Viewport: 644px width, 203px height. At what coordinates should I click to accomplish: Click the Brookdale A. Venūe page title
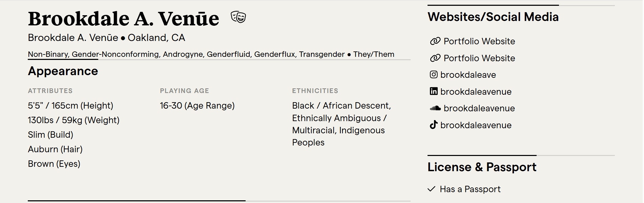123,19
